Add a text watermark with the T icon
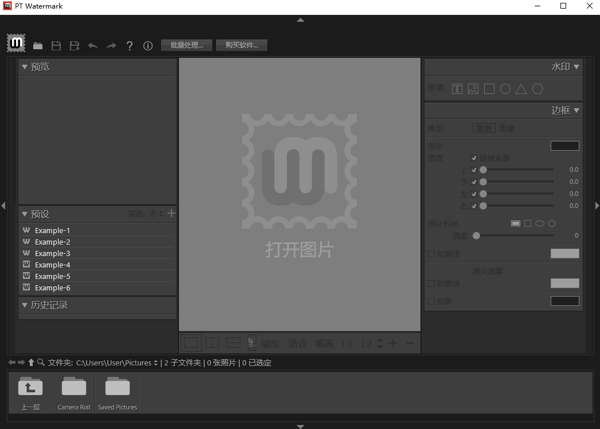The height and width of the screenshot is (429, 600). pos(457,89)
